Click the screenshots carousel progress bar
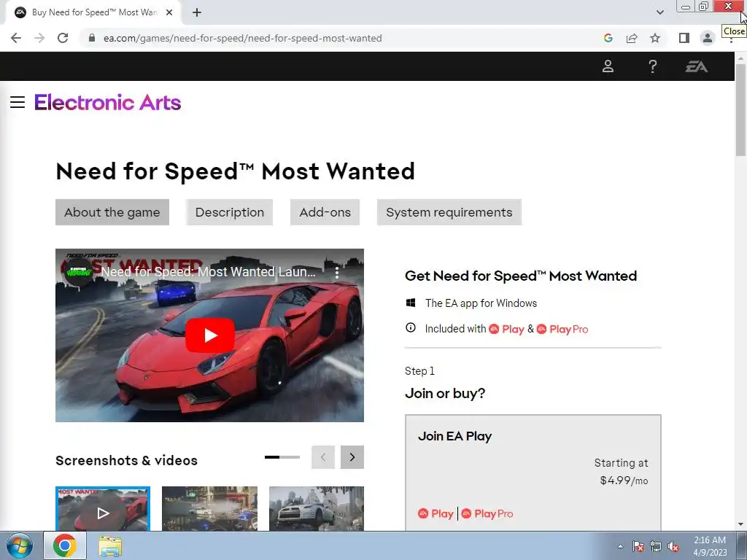 pyautogui.click(x=282, y=457)
